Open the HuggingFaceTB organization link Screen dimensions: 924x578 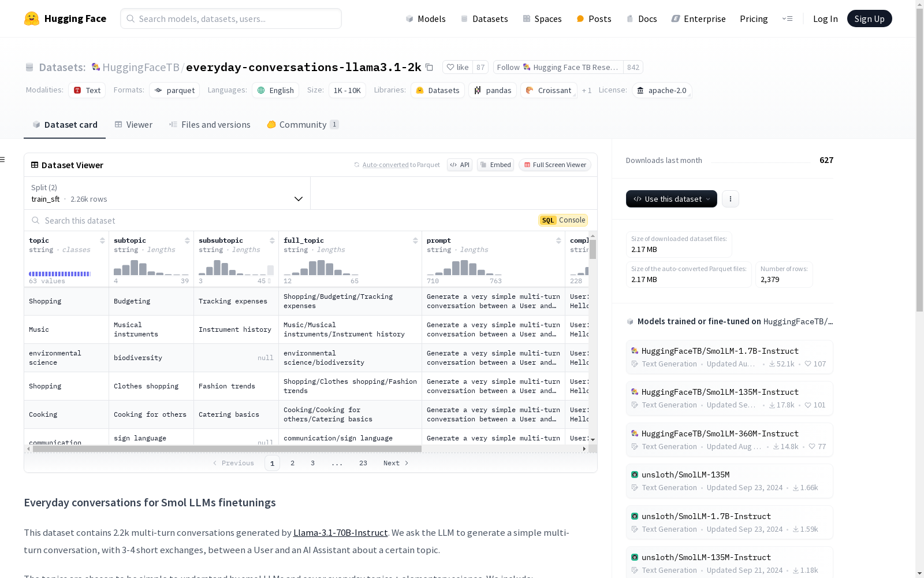click(x=141, y=67)
